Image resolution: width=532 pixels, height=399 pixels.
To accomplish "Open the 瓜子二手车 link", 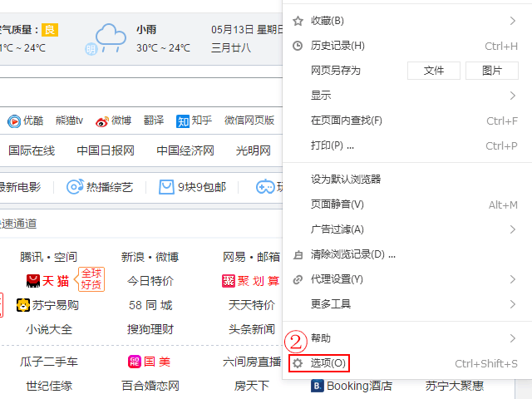I will point(49,362).
